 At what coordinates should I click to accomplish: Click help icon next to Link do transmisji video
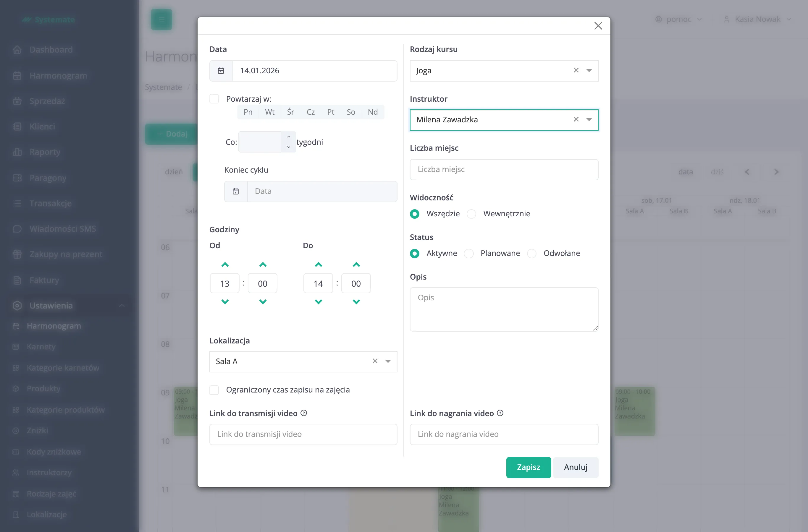point(304,413)
